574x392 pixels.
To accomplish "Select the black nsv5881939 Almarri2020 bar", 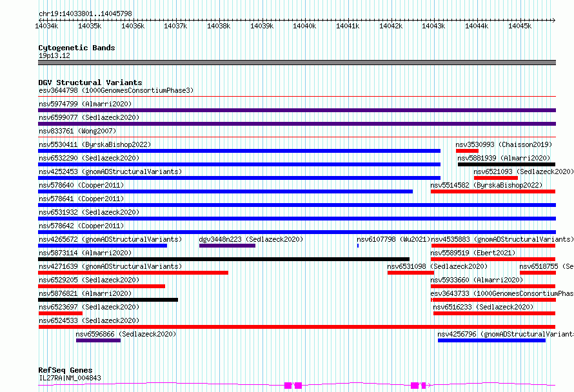I will pyautogui.click(x=506, y=164).
